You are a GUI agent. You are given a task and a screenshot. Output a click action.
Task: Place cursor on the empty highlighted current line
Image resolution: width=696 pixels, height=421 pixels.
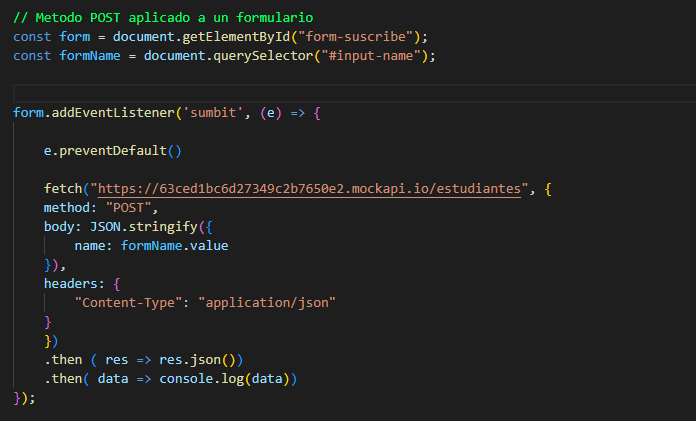[x=355, y=94]
